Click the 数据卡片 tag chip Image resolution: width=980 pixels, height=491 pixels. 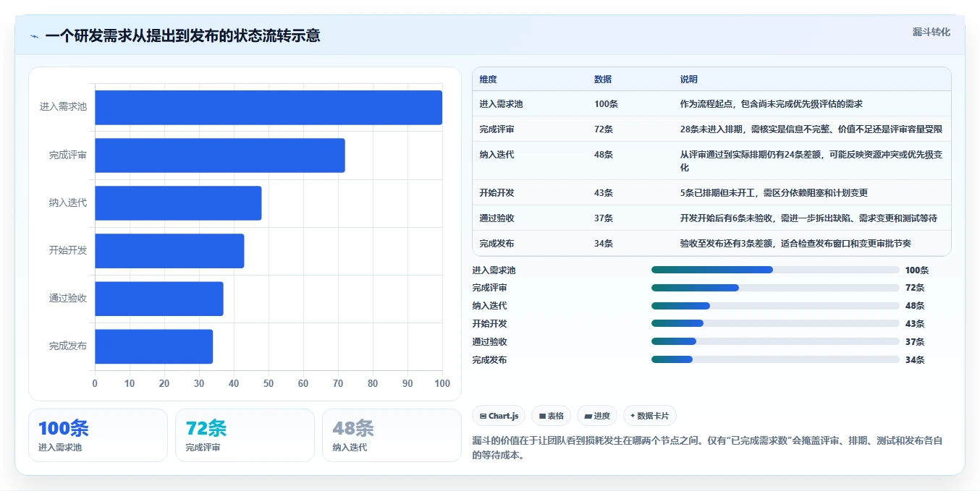(x=649, y=416)
